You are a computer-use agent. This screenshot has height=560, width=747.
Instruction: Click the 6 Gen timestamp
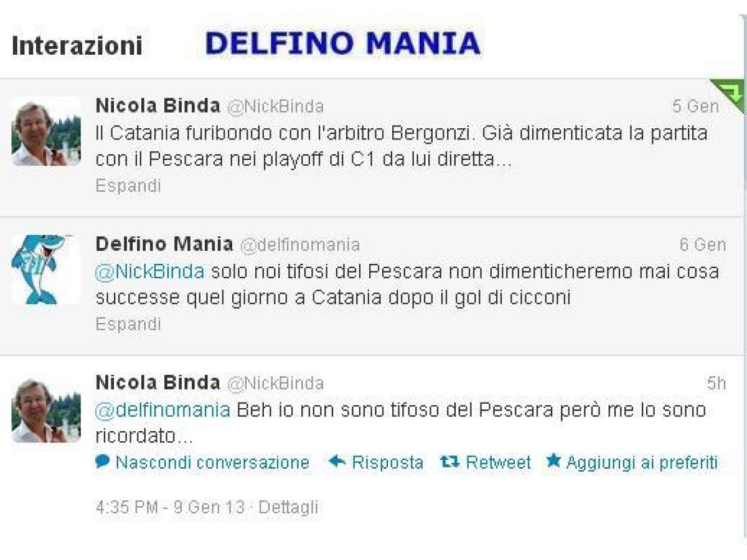pyautogui.click(x=702, y=245)
